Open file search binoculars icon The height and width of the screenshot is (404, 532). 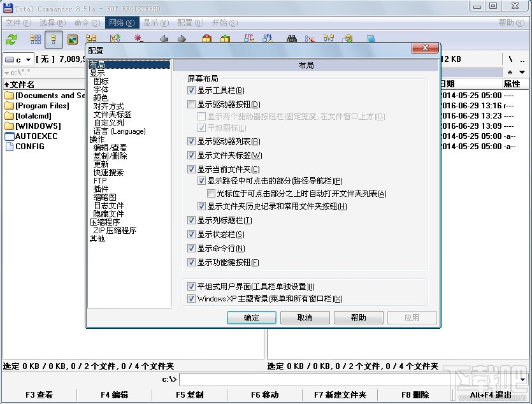[291, 39]
